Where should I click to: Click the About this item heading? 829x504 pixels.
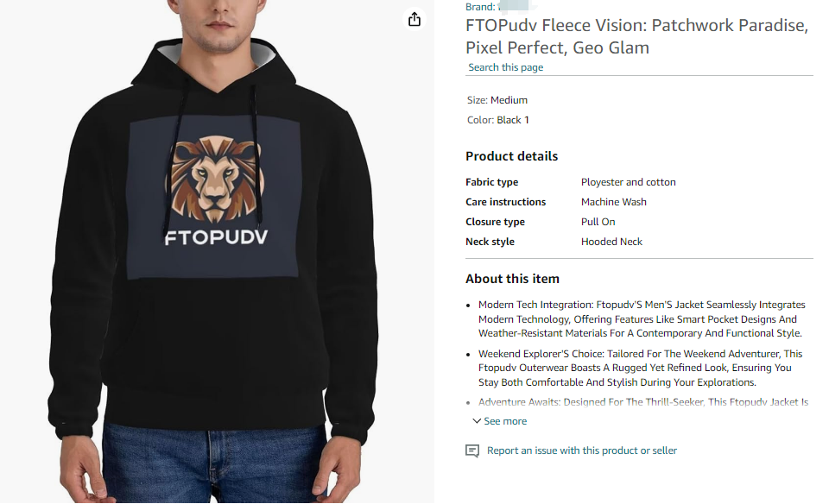[x=512, y=279]
